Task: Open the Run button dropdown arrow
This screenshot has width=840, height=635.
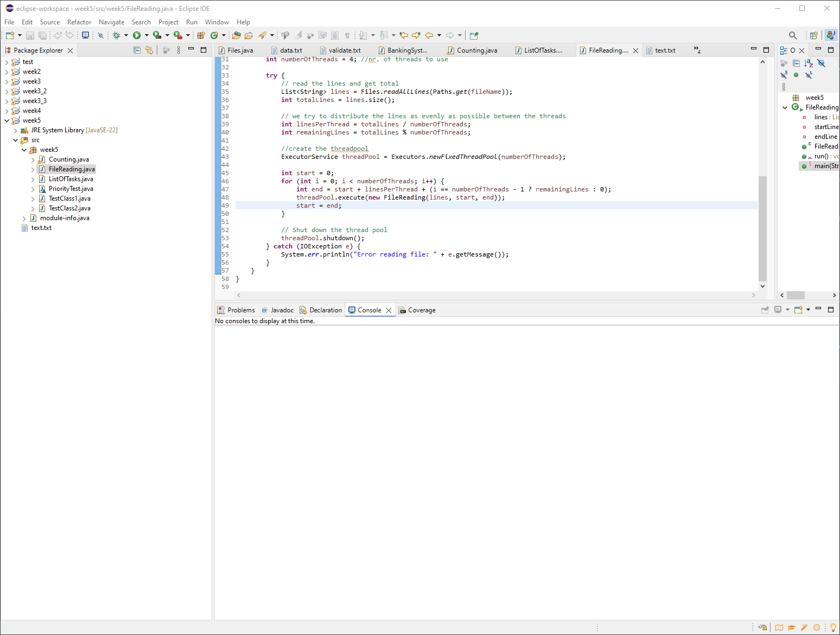Action: coord(147,35)
